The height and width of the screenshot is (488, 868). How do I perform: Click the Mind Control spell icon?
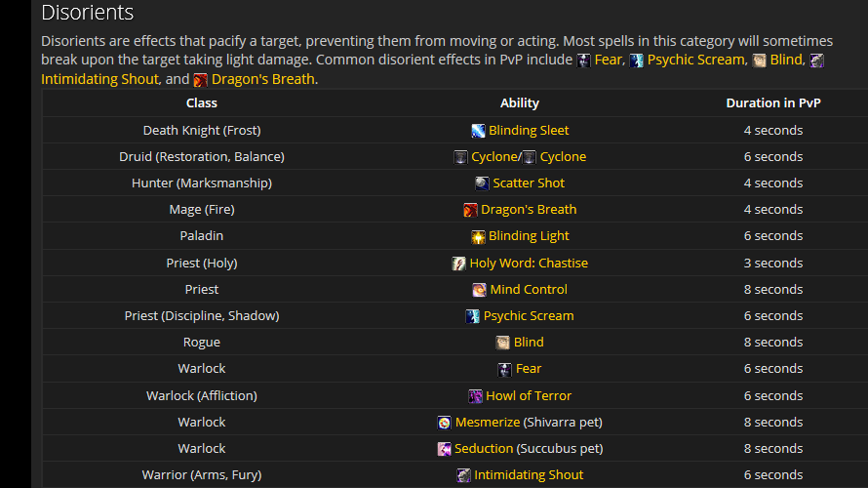tap(479, 290)
